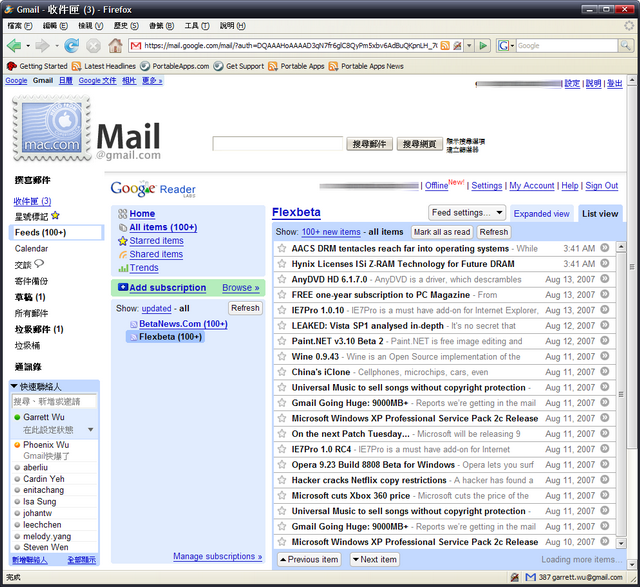Viewport: 640px width, 587px height.
Task: Click the RSS feed icon in address bar
Action: point(445,46)
